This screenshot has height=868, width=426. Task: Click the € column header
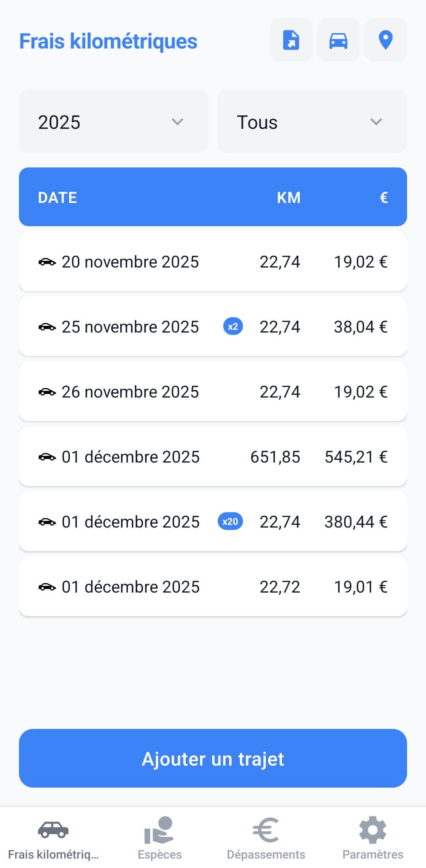pyautogui.click(x=383, y=197)
